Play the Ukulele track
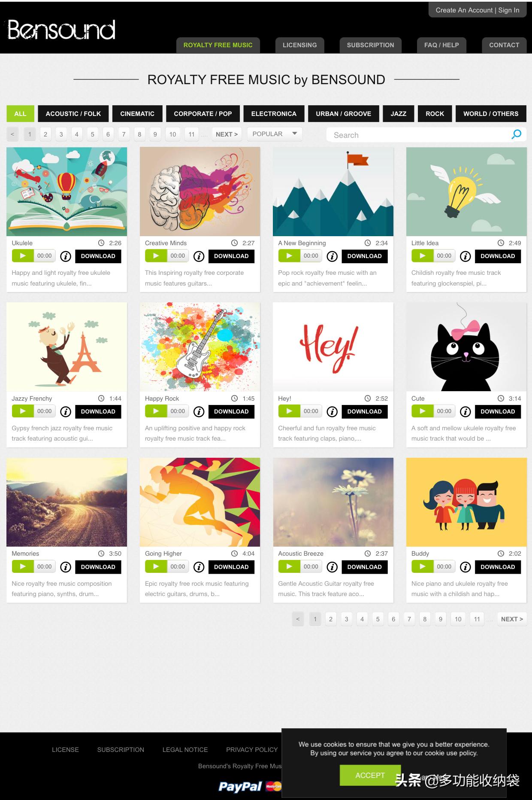Image resolution: width=532 pixels, height=800 pixels. point(23,256)
